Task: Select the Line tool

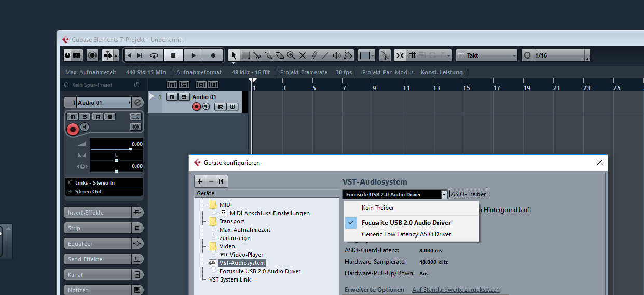Action: pyautogui.click(x=325, y=55)
